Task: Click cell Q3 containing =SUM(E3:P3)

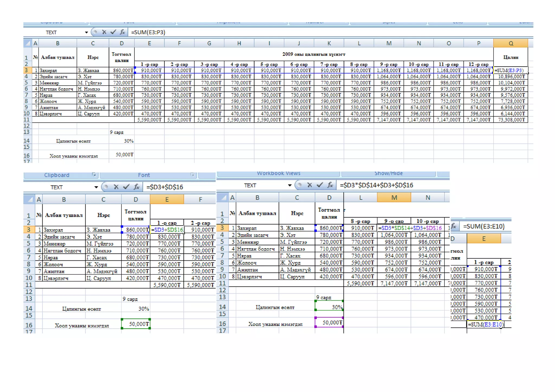Action: pyautogui.click(x=510, y=70)
